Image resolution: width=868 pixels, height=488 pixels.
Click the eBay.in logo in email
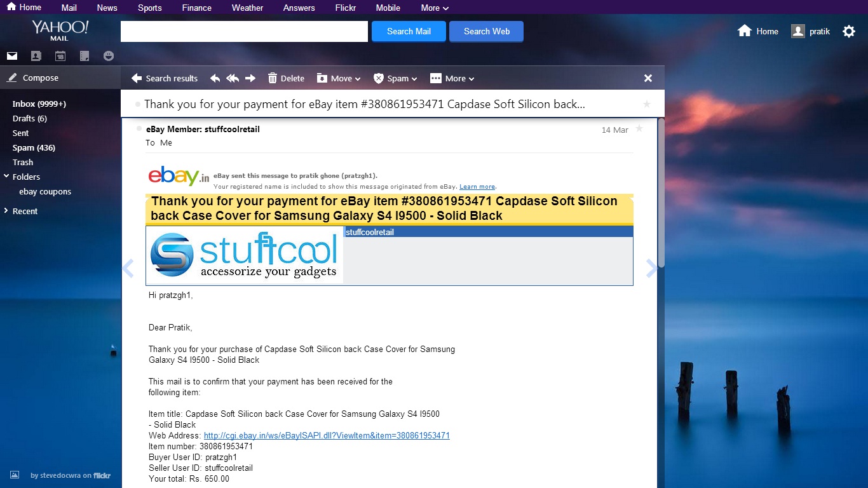coord(179,175)
